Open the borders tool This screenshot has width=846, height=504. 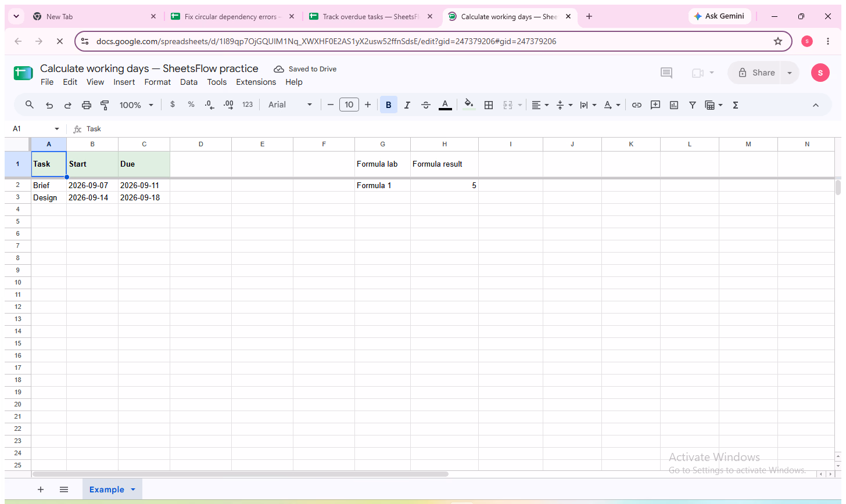(489, 105)
